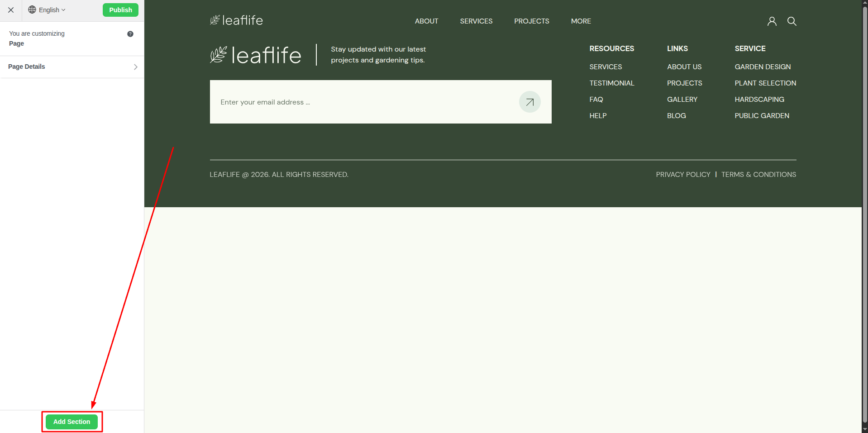Submit email with the arrow button

coord(529,102)
